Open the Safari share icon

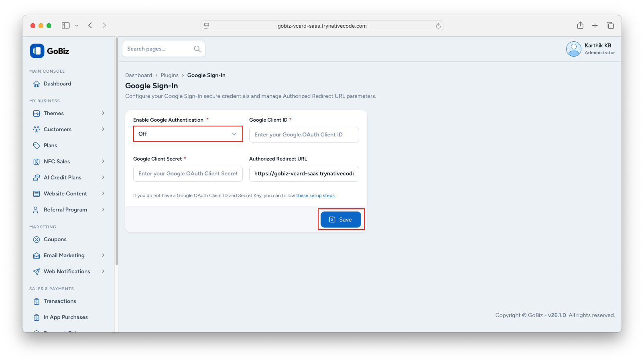580,25
